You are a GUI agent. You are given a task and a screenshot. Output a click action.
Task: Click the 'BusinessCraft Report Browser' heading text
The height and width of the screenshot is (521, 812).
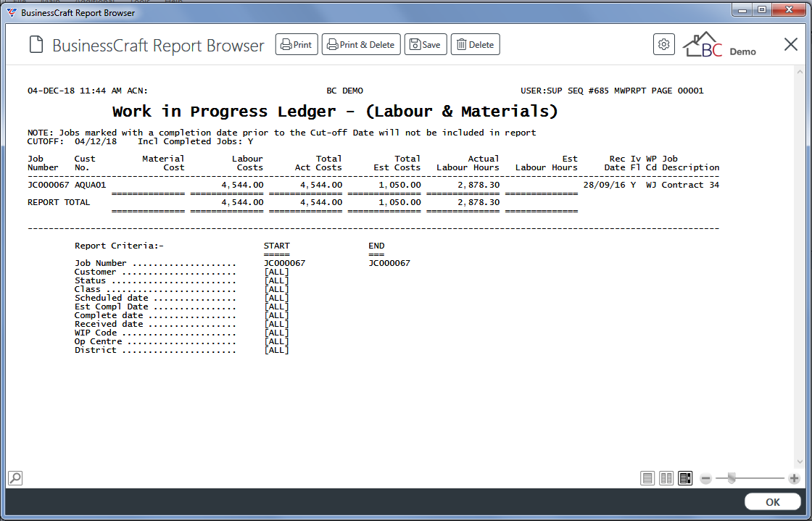pyautogui.click(x=159, y=46)
